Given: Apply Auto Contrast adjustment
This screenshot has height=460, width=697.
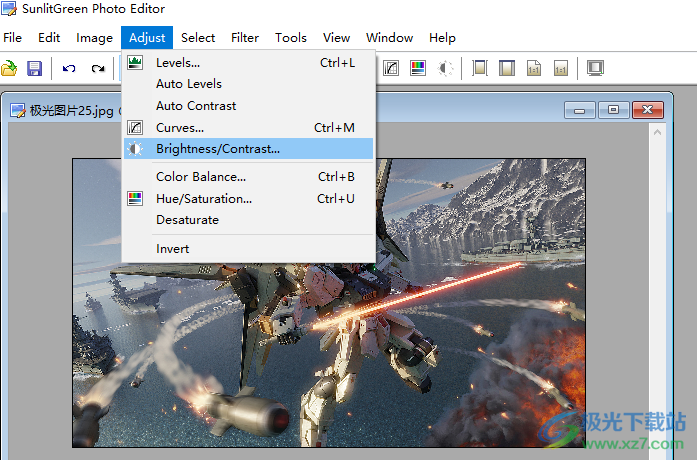Looking at the screenshot, I should [x=248, y=106].
